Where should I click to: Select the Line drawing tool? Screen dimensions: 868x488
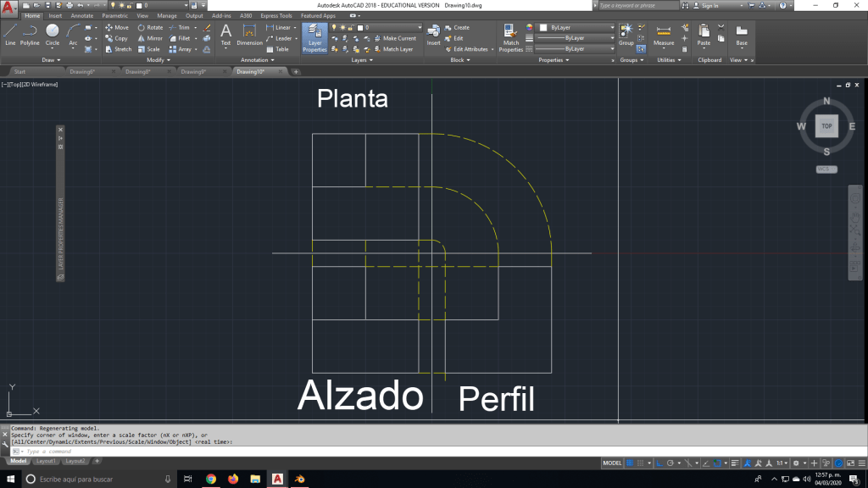pos(10,34)
